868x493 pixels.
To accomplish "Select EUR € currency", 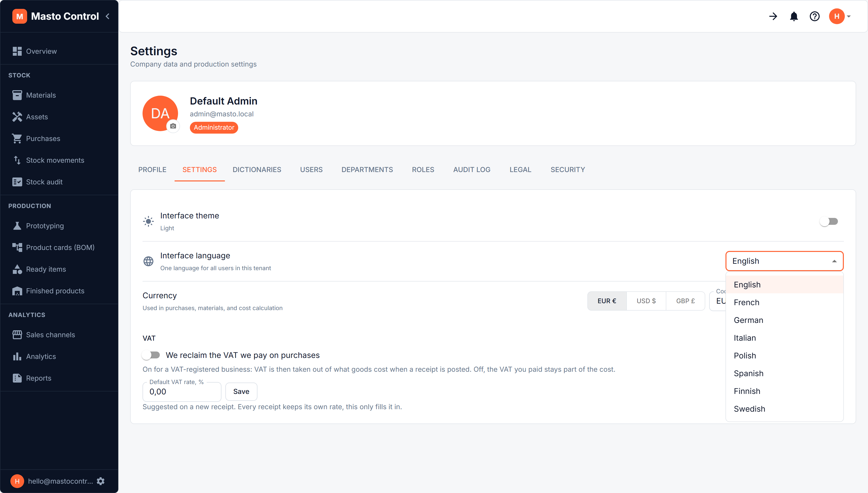I will pos(607,301).
